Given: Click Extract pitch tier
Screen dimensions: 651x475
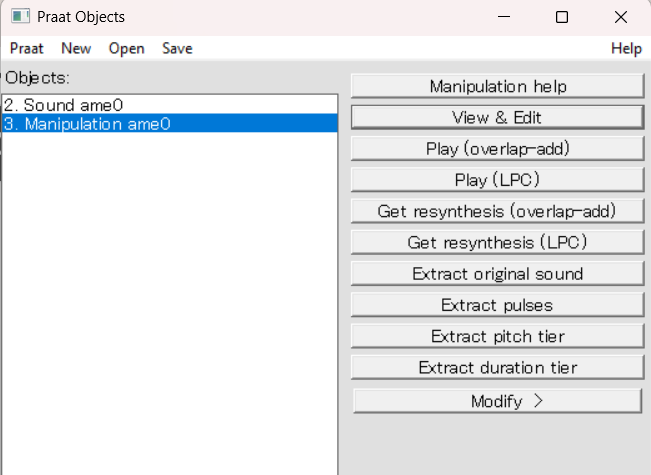Looking at the screenshot, I should tap(497, 336).
